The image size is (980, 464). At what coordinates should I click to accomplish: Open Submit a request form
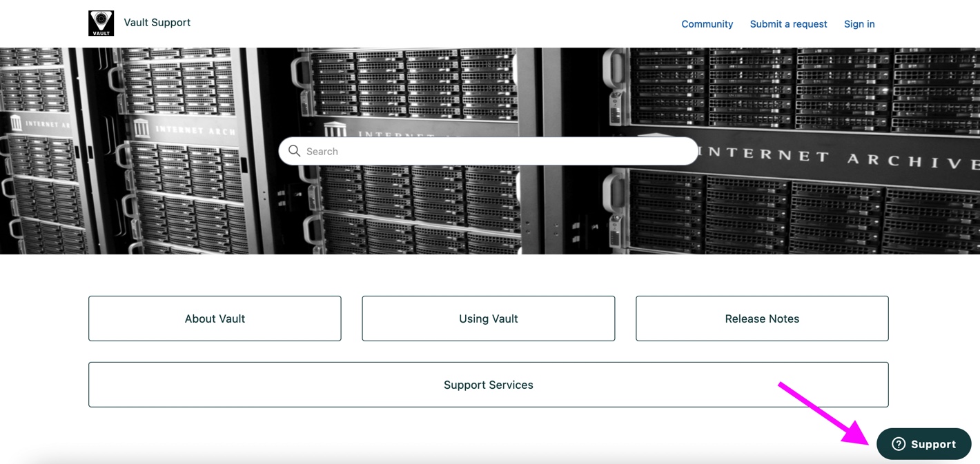click(x=788, y=24)
